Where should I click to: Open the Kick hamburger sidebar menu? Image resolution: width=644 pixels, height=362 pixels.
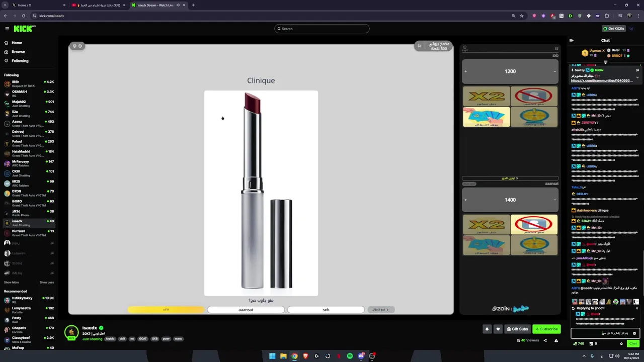[7, 29]
